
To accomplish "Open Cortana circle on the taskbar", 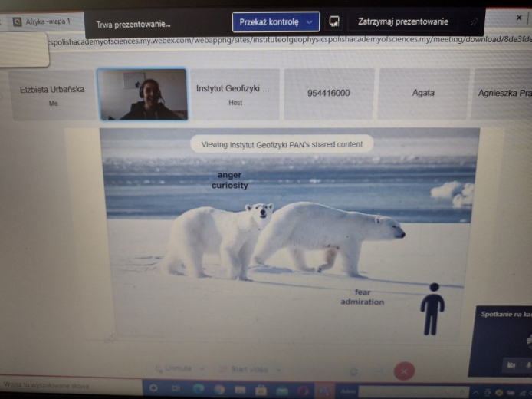I will click(x=153, y=387).
